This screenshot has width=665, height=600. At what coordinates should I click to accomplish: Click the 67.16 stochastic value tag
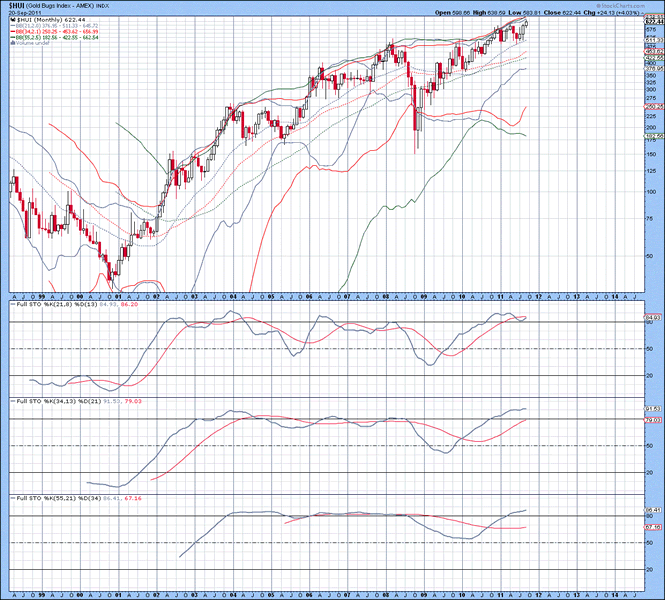coord(651,527)
